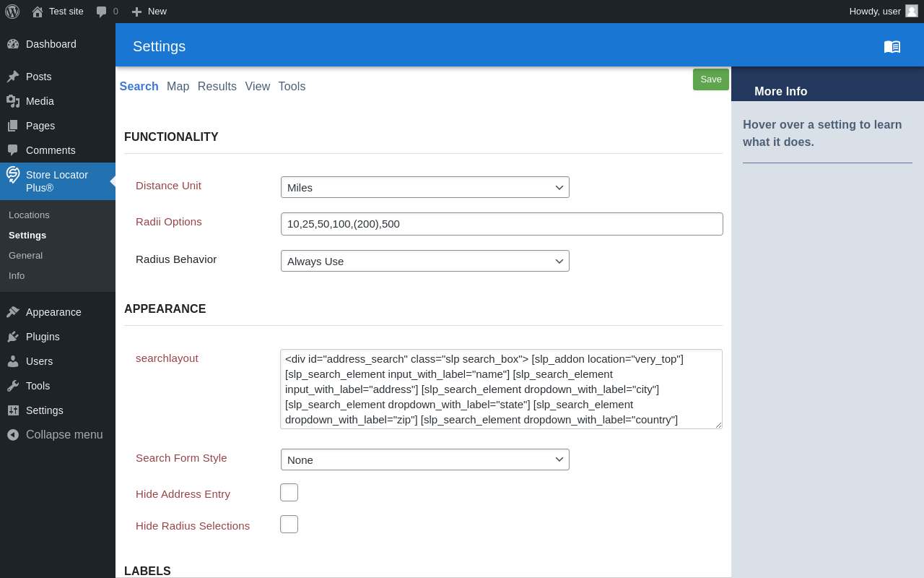
Task: Open the Users menu label
Action: [39, 361]
